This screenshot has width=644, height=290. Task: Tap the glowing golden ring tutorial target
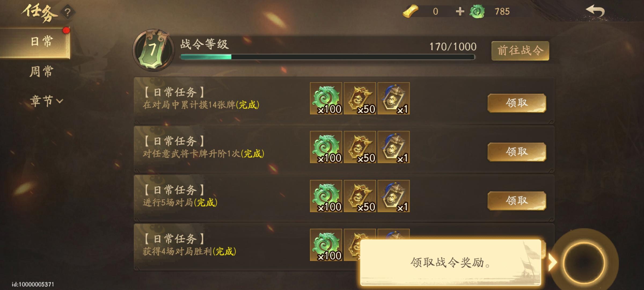pyautogui.click(x=584, y=262)
